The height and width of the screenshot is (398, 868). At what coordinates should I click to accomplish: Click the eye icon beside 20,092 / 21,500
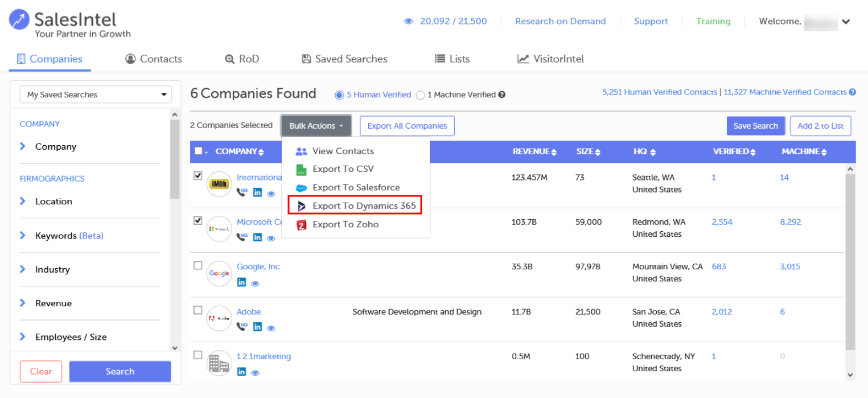408,22
